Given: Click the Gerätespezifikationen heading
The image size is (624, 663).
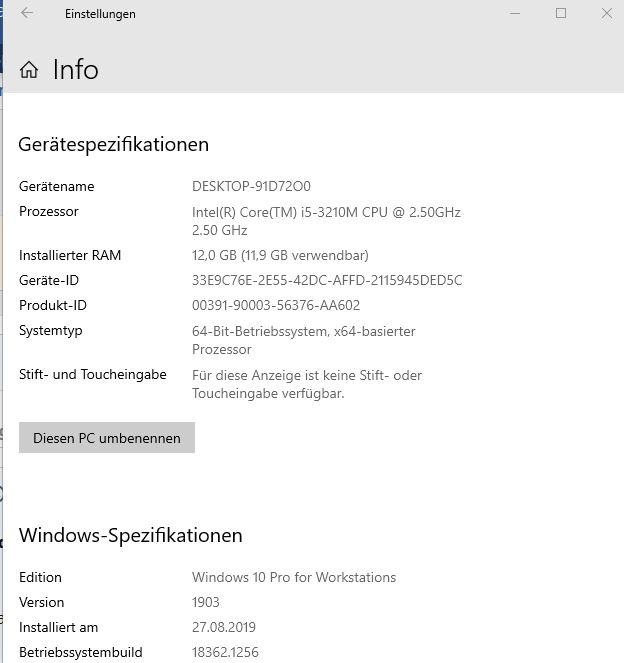Looking at the screenshot, I should click(114, 145).
